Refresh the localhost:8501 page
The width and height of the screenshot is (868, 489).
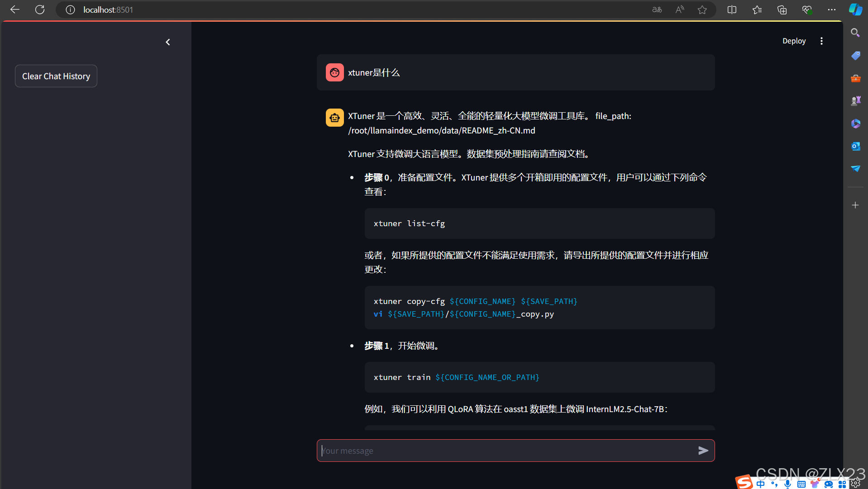tap(40, 9)
